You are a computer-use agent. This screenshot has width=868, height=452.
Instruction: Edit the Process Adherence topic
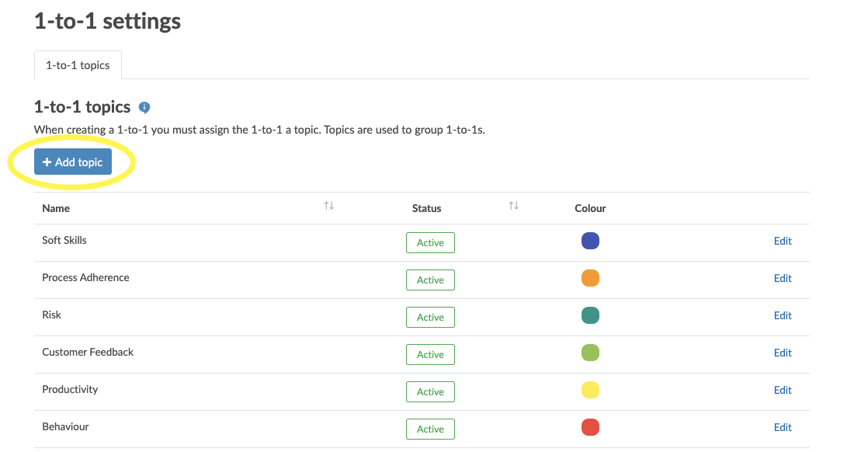click(x=783, y=278)
